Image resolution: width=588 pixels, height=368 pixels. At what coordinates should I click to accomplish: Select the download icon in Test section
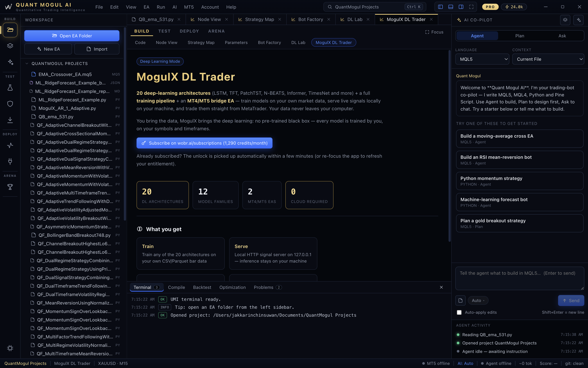(10, 120)
